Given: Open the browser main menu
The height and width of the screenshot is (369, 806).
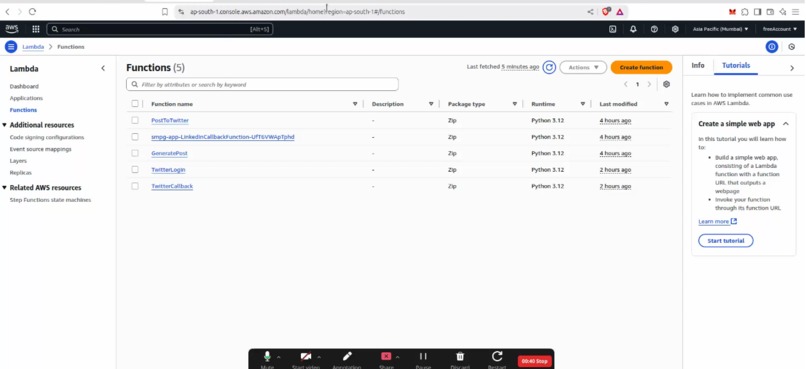Looking at the screenshot, I should (x=795, y=11).
